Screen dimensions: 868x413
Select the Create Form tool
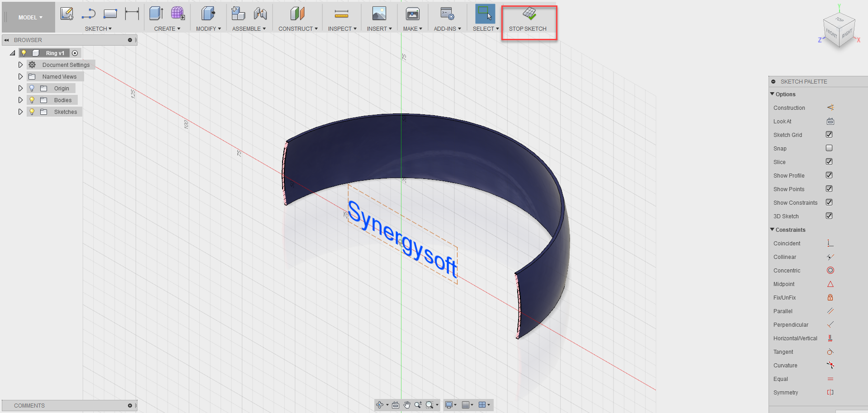click(x=178, y=14)
